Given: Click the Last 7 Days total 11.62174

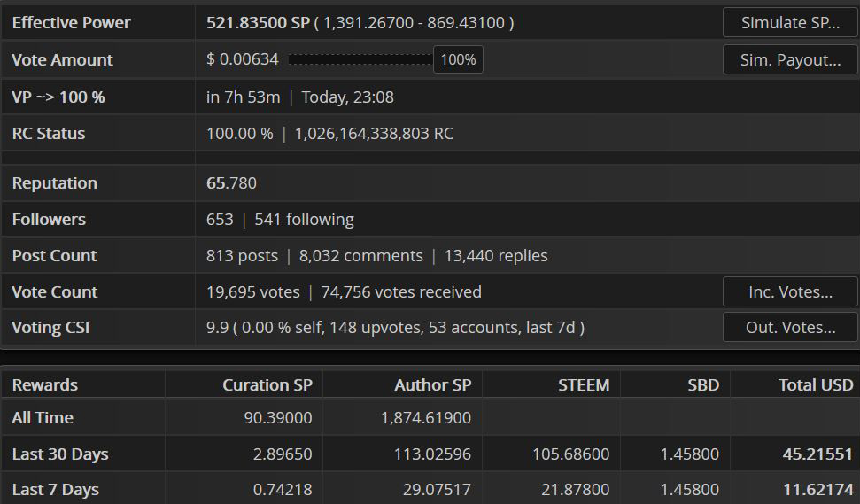Looking at the screenshot, I should tap(817, 489).
